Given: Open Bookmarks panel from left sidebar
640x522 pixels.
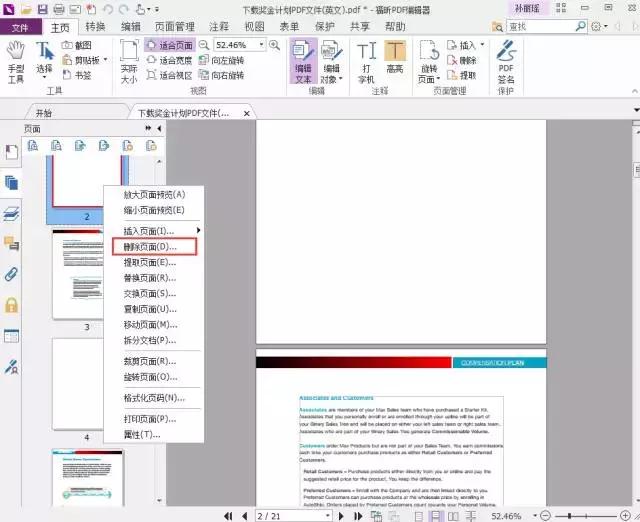Looking at the screenshot, I should (x=11, y=152).
